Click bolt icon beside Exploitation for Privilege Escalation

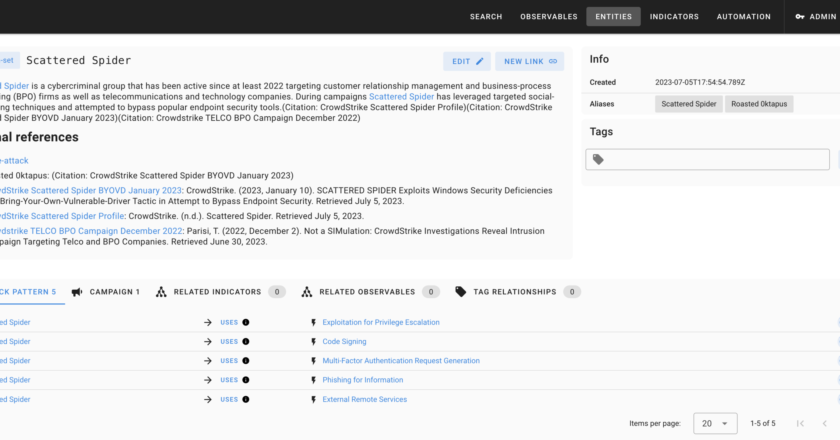313,322
